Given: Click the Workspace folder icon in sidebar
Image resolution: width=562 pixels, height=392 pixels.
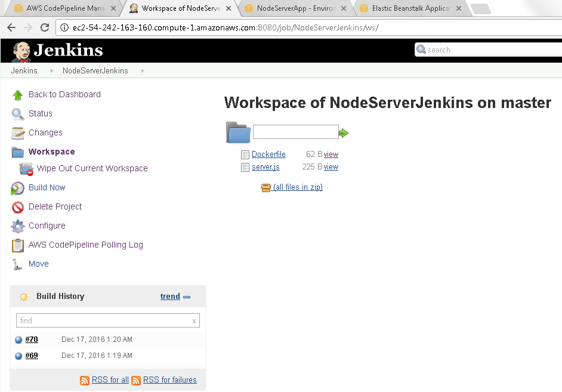Looking at the screenshot, I should click(17, 152).
